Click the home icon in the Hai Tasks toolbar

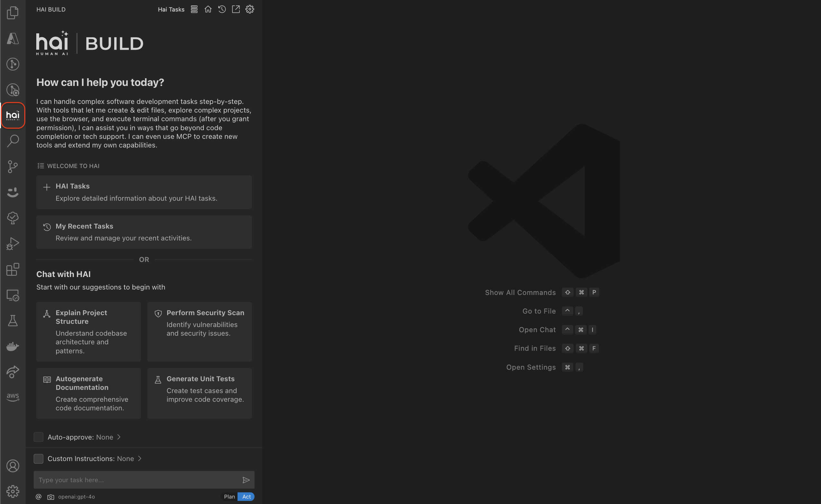pyautogui.click(x=208, y=9)
